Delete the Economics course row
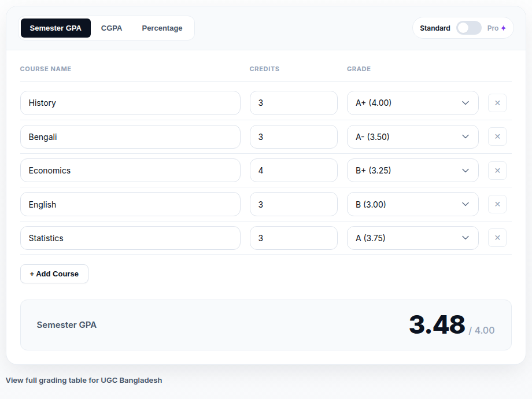This screenshot has width=532, height=399. (x=497, y=171)
